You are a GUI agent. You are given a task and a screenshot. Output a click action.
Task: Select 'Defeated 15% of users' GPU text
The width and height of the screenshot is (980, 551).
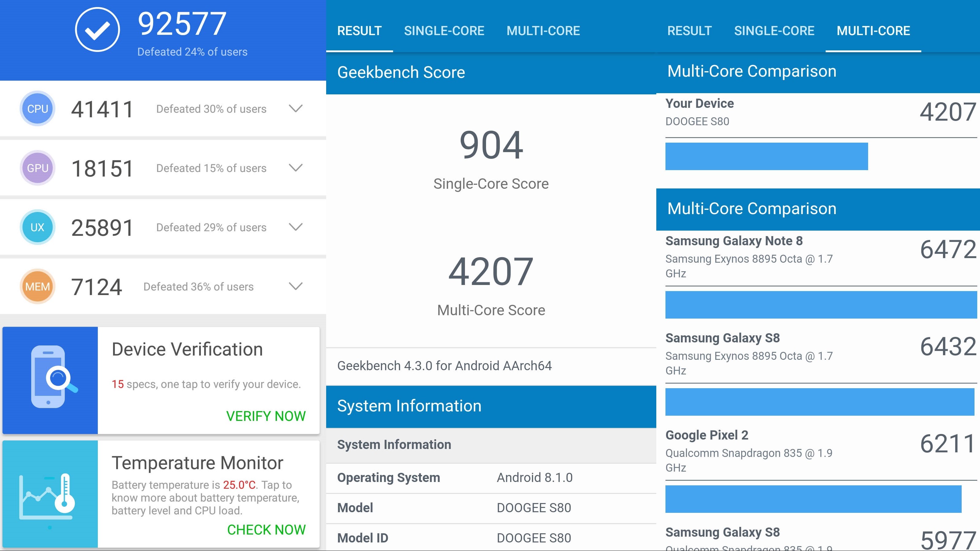pos(211,168)
